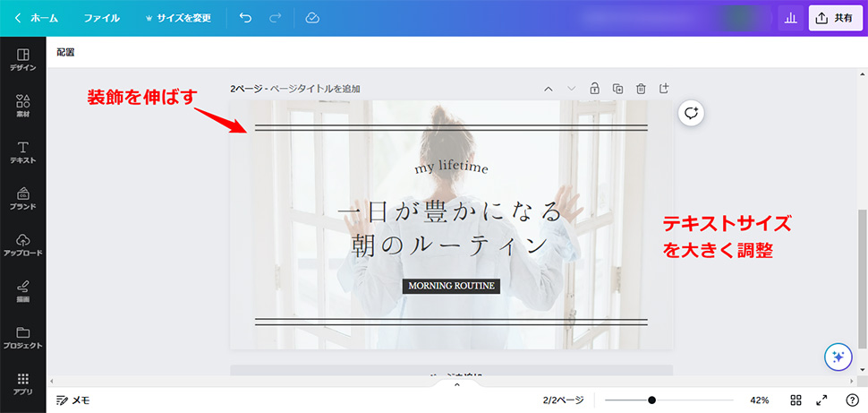
Task: Adjust the zoom slider handle
Action: pyautogui.click(x=652, y=400)
